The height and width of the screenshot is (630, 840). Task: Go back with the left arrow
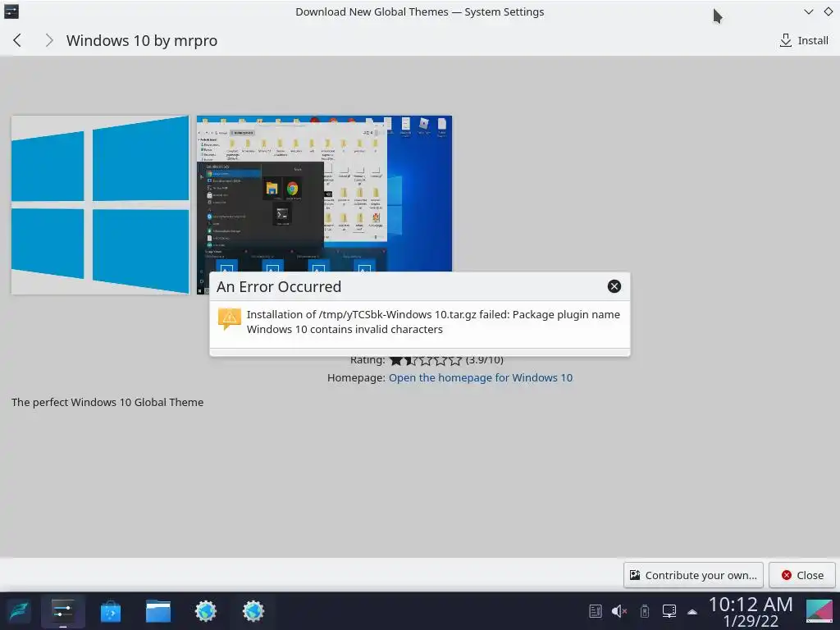pos(17,40)
